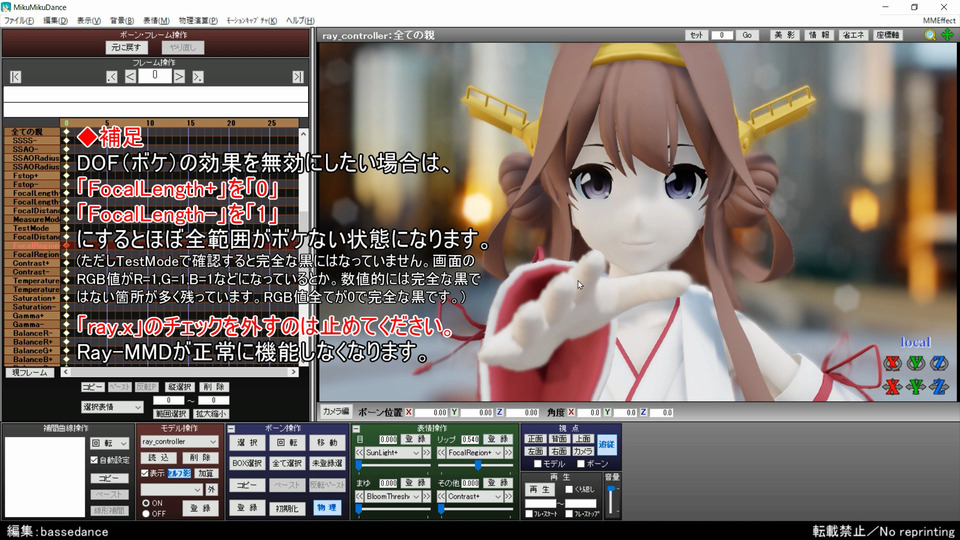Adjust the 音量 volume slider

click(x=611, y=500)
